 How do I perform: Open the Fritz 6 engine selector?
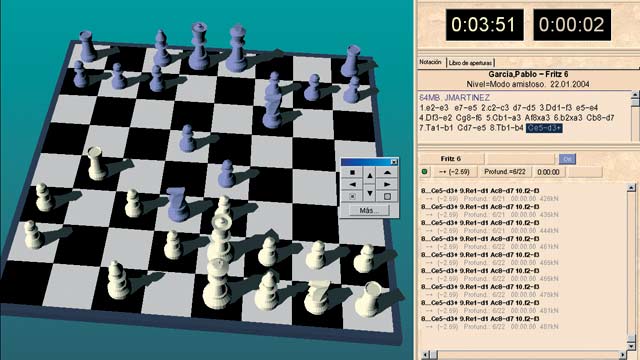(451, 159)
